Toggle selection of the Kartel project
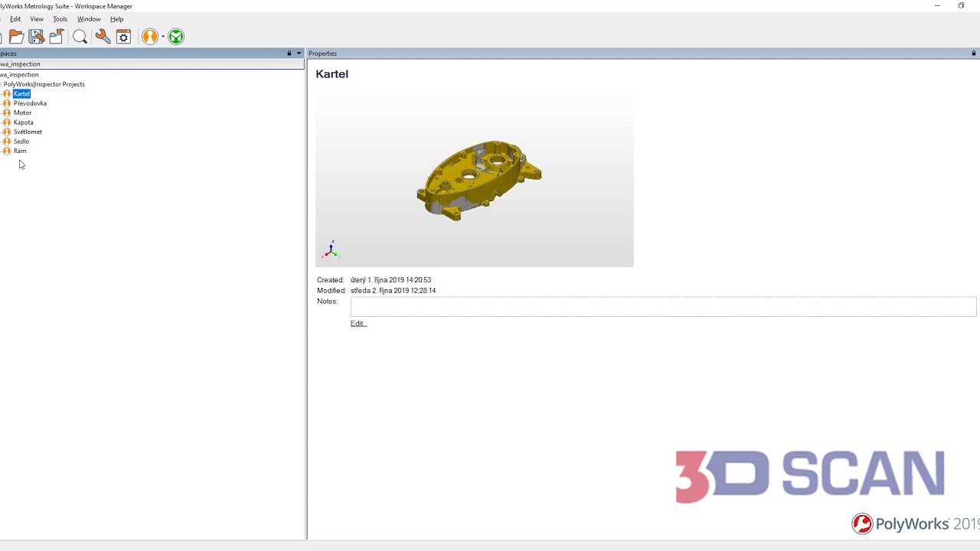980x551 pixels. pyautogui.click(x=21, y=93)
